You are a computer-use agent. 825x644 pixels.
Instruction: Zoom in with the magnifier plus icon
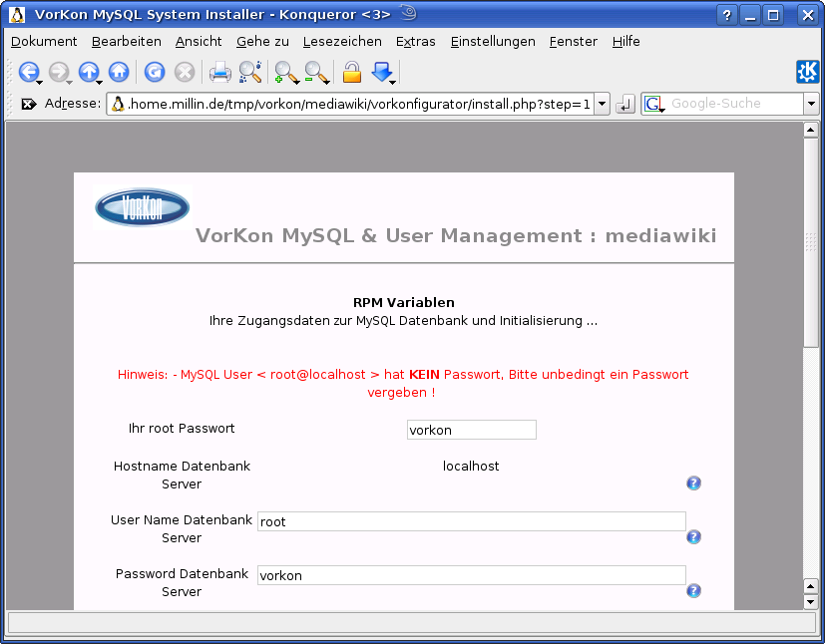(x=286, y=72)
